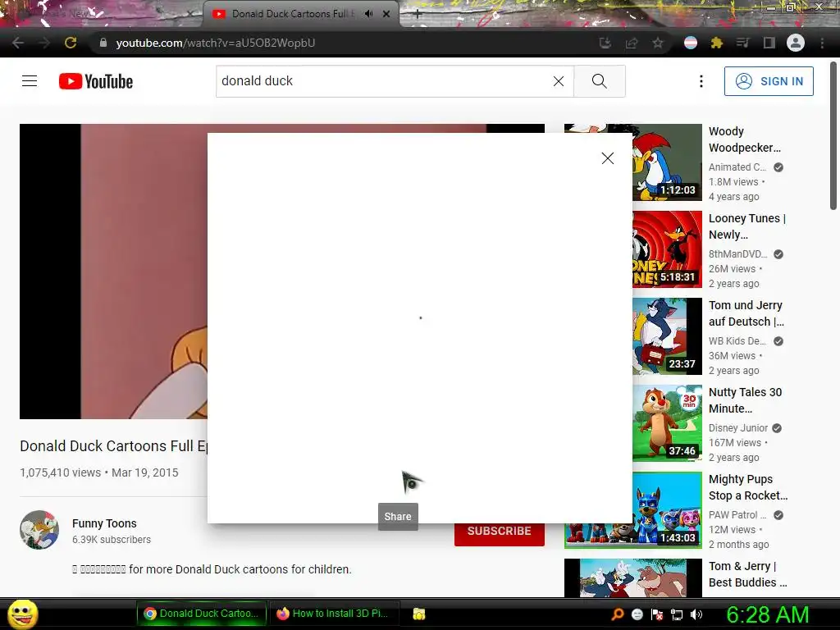Click 8thManDVD channel name
Screen dimensions: 840x630
pos(737,254)
